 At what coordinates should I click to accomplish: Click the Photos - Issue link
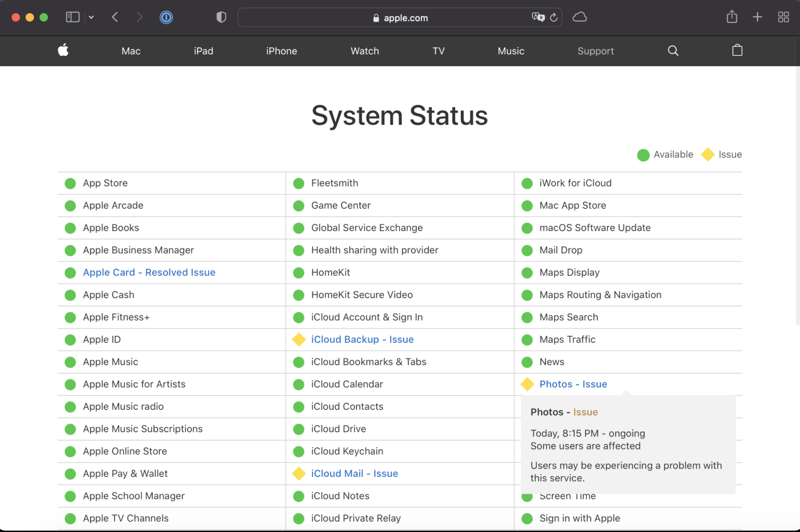coord(573,384)
